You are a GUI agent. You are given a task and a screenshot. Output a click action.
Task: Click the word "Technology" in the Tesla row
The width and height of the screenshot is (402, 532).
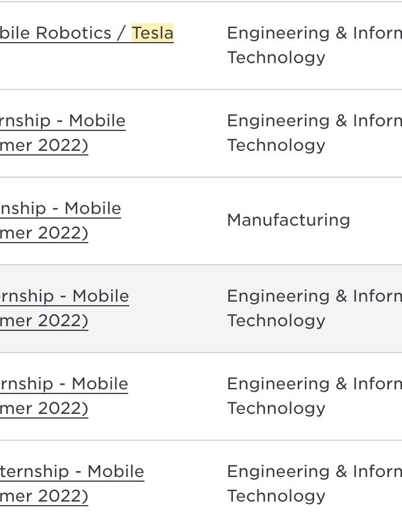point(276,58)
